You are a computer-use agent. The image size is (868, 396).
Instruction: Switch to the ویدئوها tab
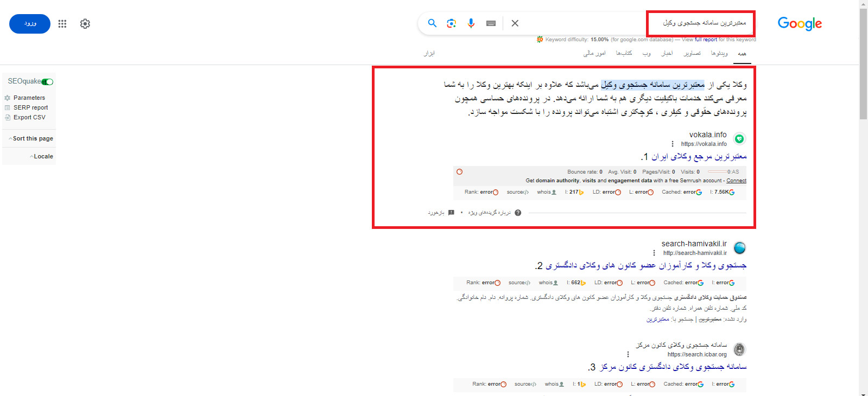pos(719,53)
